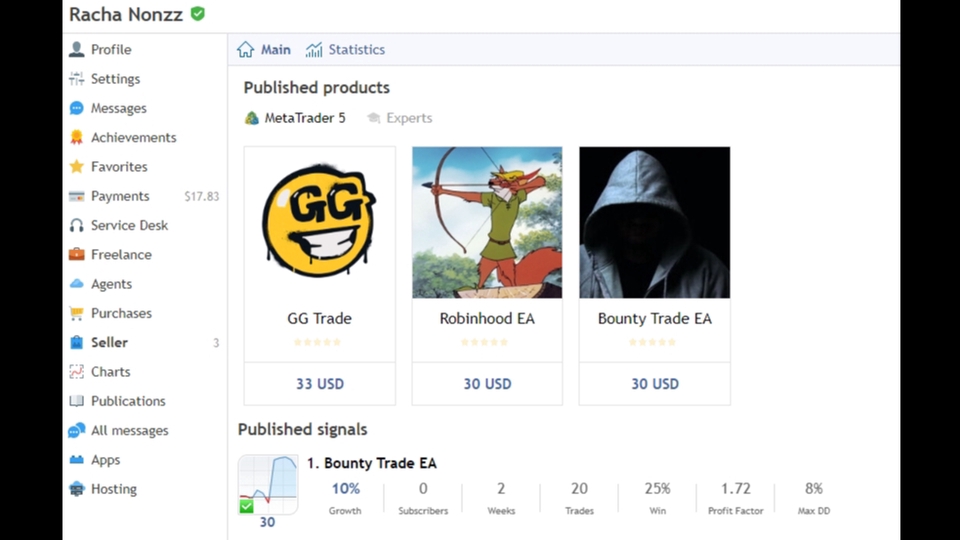Open Settings via sliders icon
This screenshot has height=540, width=960.
coord(77,79)
